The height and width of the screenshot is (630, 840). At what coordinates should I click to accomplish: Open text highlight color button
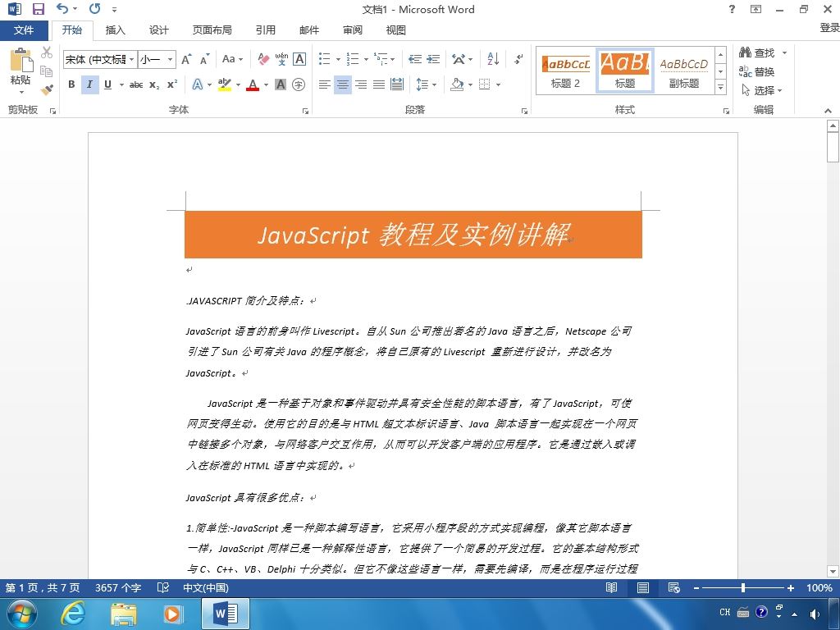pyautogui.click(x=225, y=84)
